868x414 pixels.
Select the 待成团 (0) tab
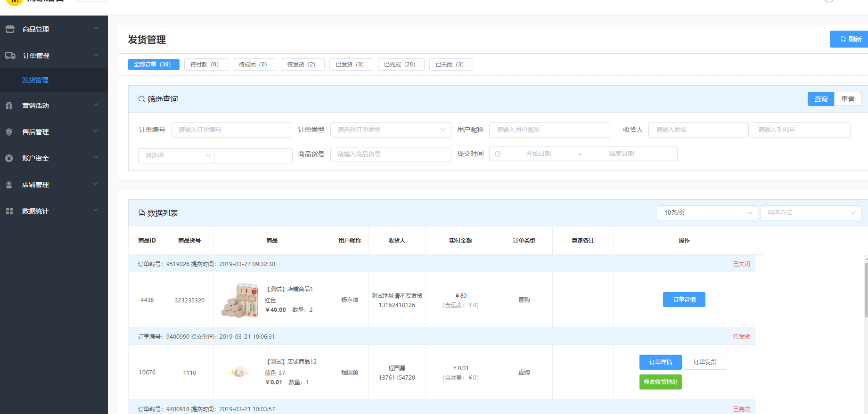pos(254,65)
